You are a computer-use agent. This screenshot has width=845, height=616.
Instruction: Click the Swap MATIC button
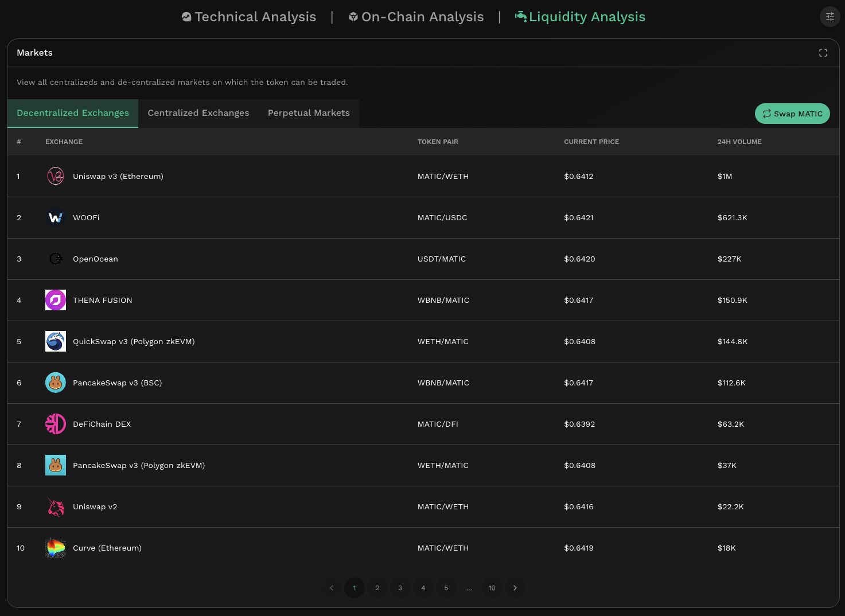pos(792,114)
